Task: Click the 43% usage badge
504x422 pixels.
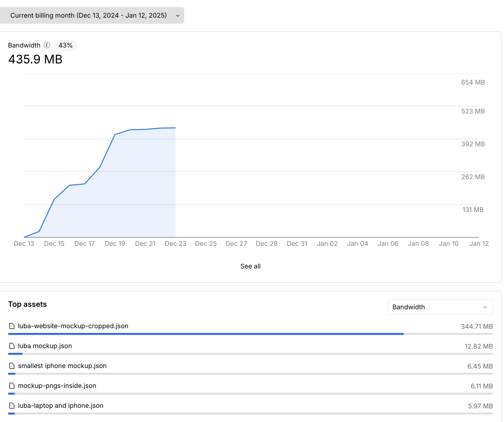Action: [x=65, y=45]
